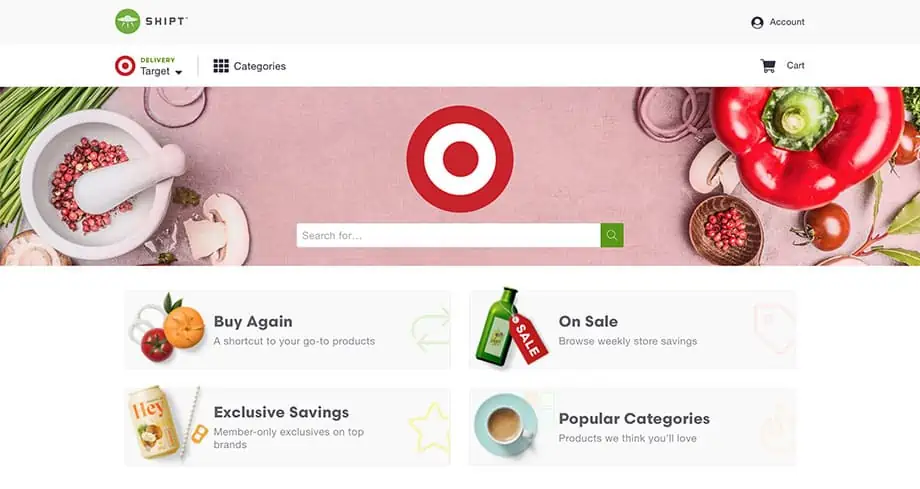Open the Categories grid icon
This screenshot has height=489, width=920.
click(x=221, y=66)
